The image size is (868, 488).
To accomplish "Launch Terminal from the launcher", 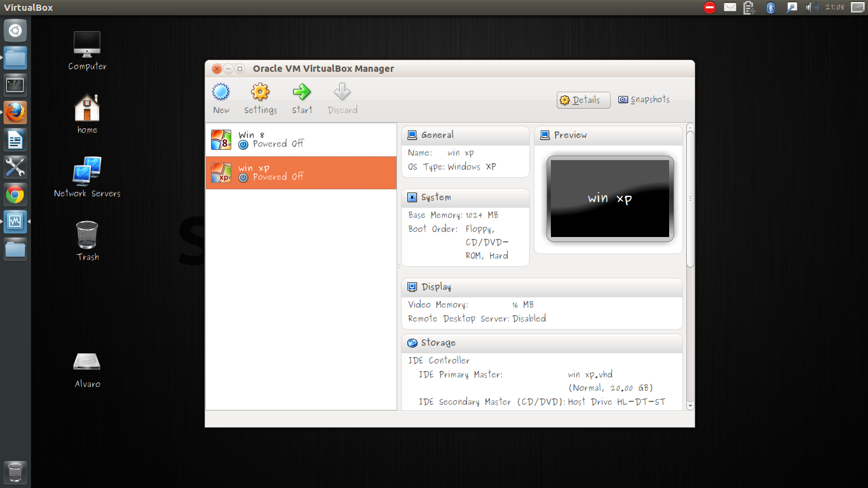I will (x=15, y=85).
